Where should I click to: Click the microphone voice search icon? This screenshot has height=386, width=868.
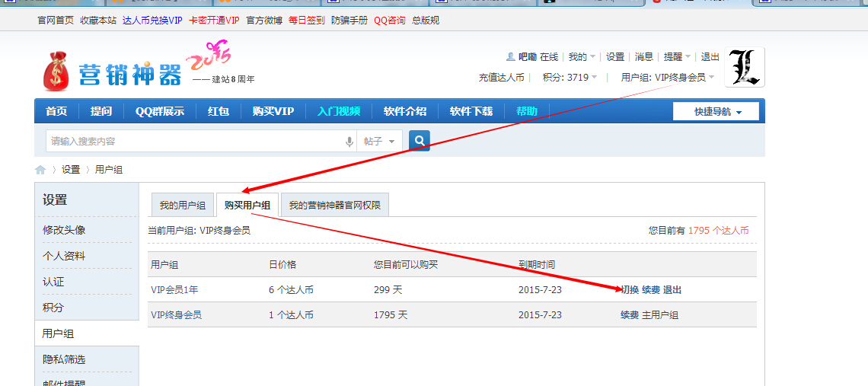point(349,142)
